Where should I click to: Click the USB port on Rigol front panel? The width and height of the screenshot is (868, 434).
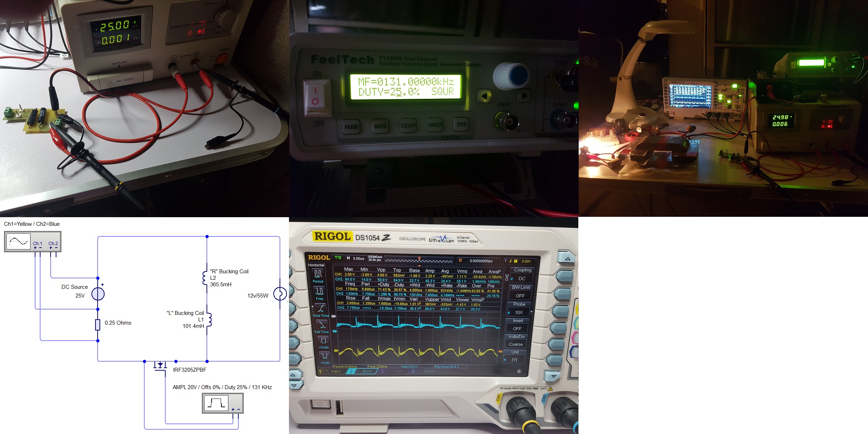(339, 408)
